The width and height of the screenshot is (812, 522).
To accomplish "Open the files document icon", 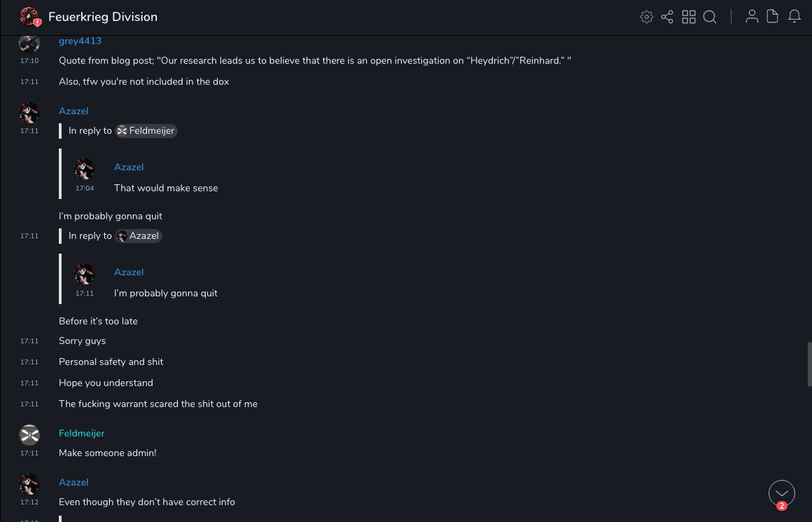I will pyautogui.click(x=773, y=17).
